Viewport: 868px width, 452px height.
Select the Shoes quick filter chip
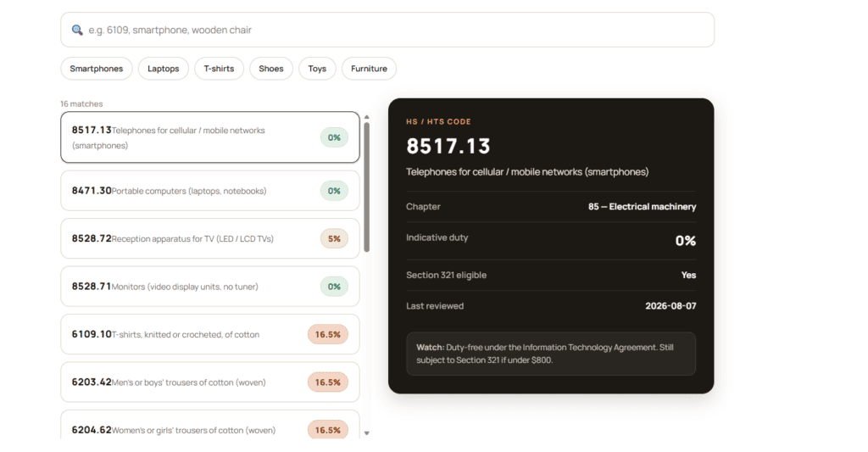click(x=271, y=69)
